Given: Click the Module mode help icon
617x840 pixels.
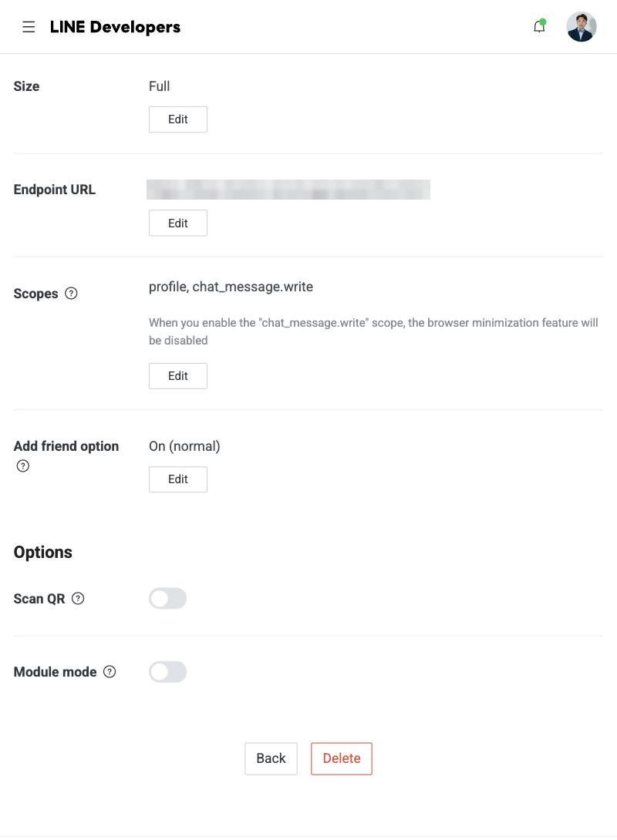Looking at the screenshot, I should click(x=110, y=672).
